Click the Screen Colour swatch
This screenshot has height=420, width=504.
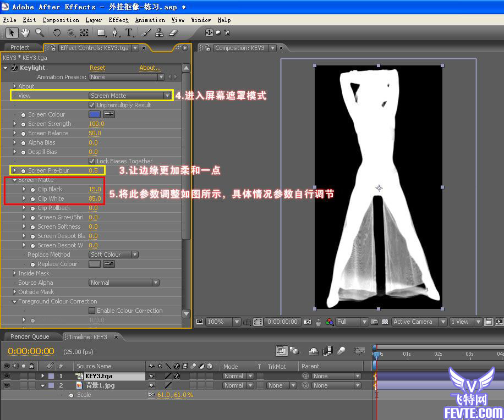(95, 114)
